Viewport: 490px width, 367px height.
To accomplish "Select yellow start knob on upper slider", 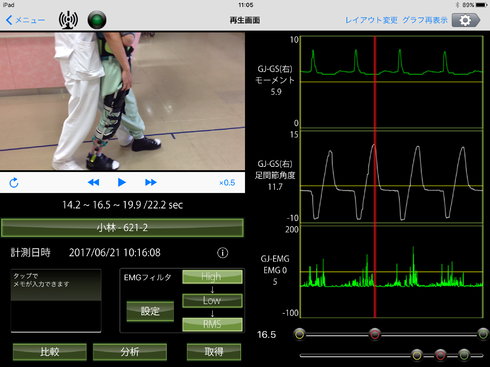I will point(300,334).
